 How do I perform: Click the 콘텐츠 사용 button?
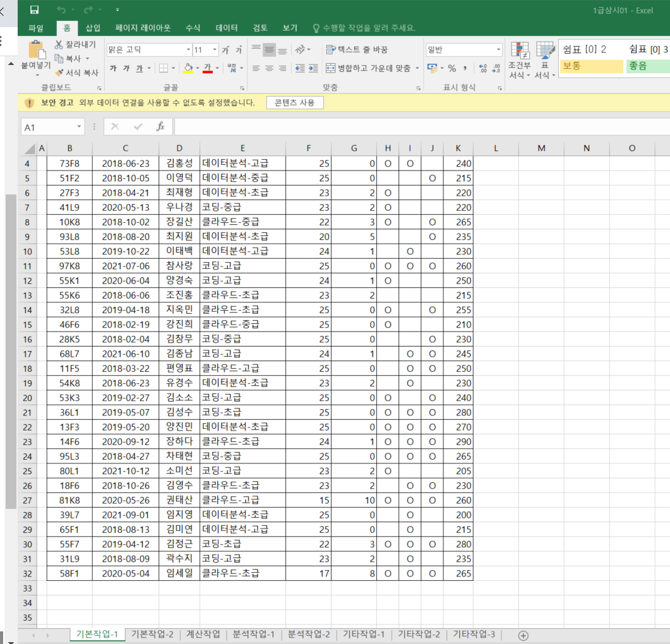pos(295,102)
